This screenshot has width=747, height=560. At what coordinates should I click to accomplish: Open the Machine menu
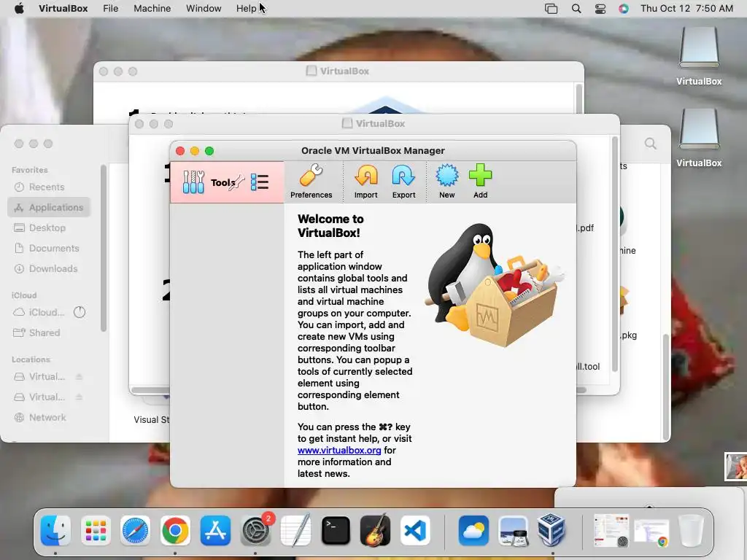152,9
